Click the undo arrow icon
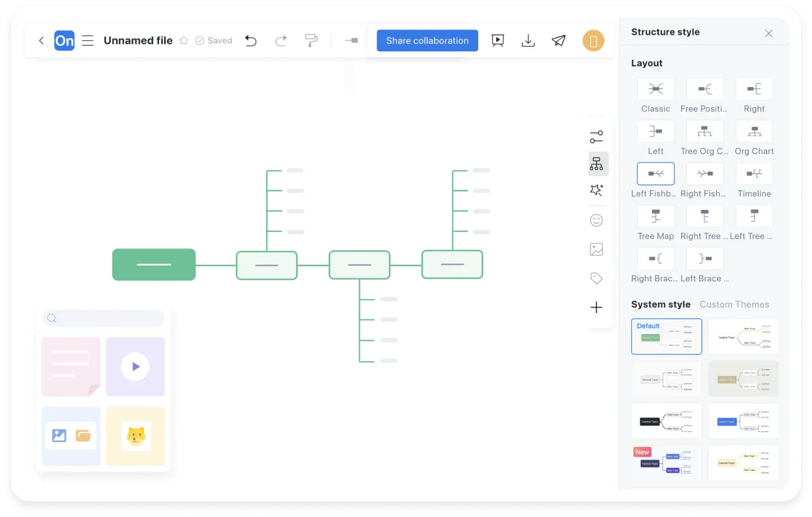 pyautogui.click(x=251, y=41)
